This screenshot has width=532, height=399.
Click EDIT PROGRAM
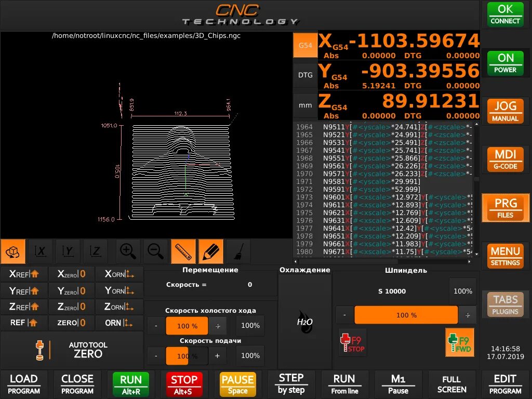[505, 384]
